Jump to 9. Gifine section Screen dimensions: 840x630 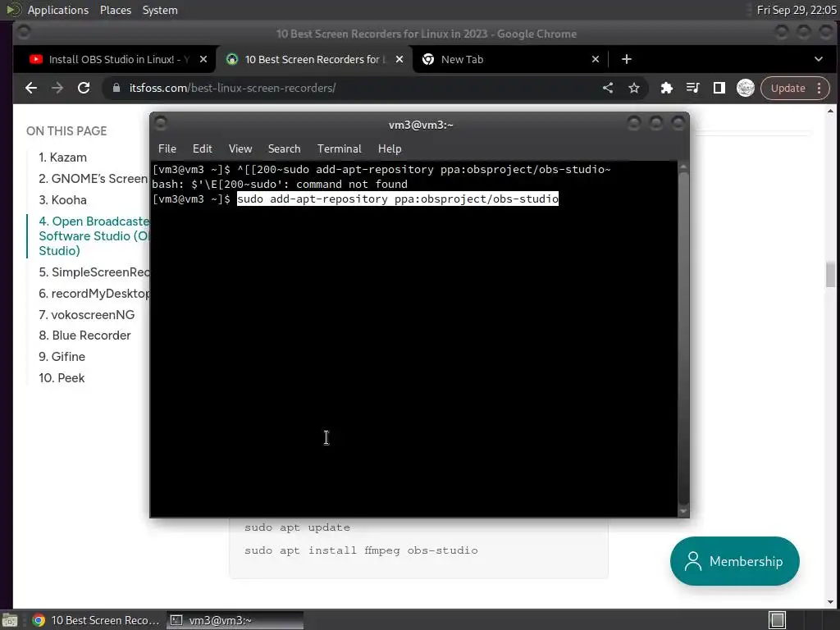click(x=62, y=357)
